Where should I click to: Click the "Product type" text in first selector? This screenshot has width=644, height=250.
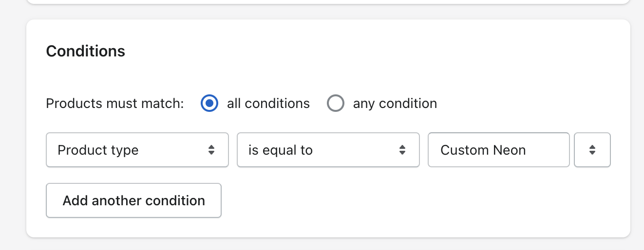click(98, 150)
